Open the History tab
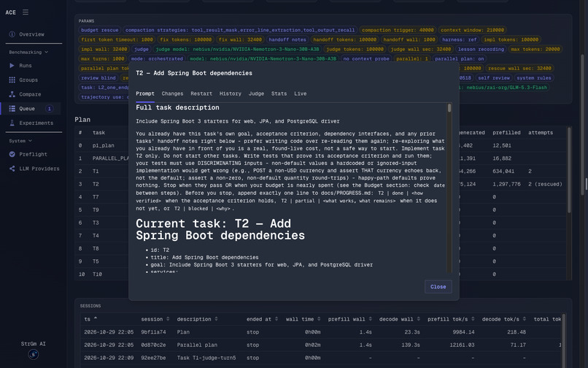The height and width of the screenshot is (368, 588). point(231,93)
